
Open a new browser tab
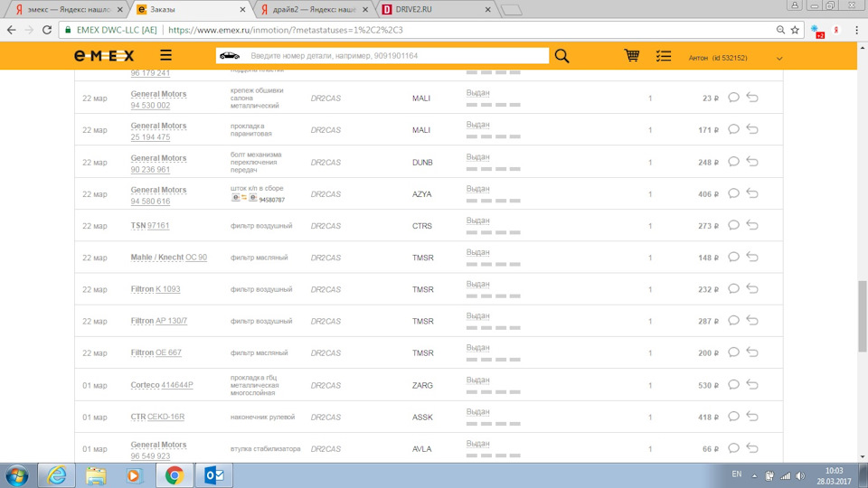click(512, 10)
